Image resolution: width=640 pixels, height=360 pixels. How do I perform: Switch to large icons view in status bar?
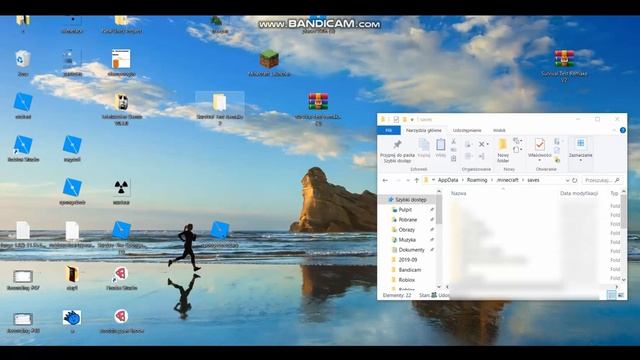coord(620,295)
